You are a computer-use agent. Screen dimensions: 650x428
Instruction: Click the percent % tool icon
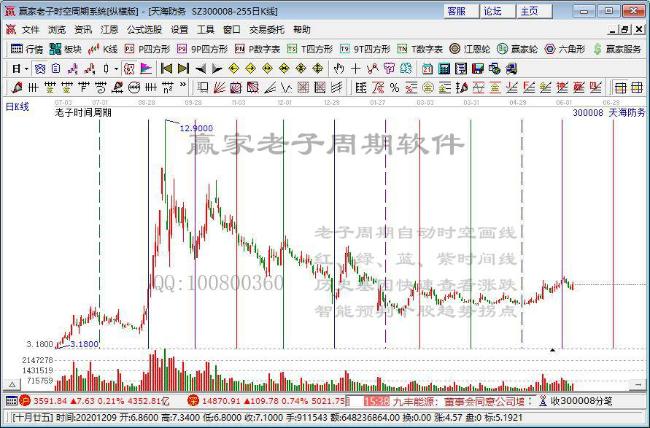pos(394,88)
